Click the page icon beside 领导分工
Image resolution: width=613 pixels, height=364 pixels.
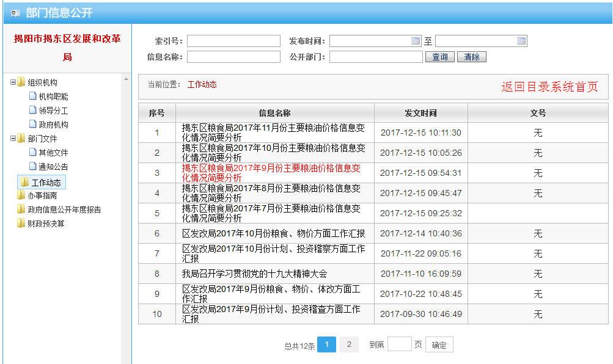click(33, 110)
